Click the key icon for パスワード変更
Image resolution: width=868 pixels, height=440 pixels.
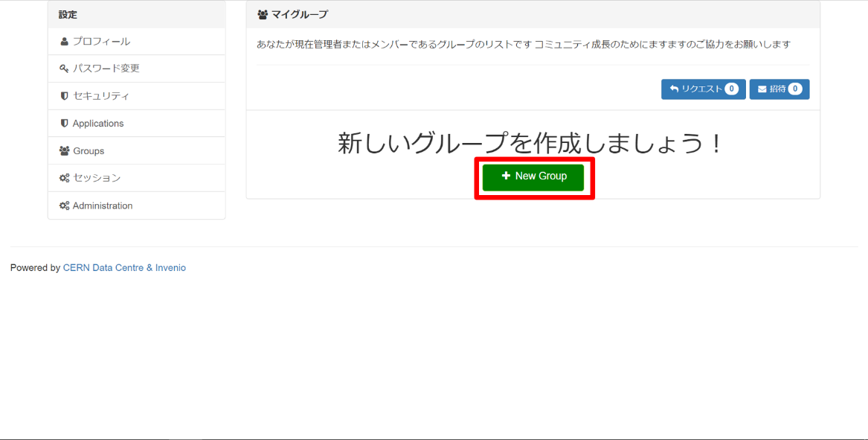click(x=65, y=69)
